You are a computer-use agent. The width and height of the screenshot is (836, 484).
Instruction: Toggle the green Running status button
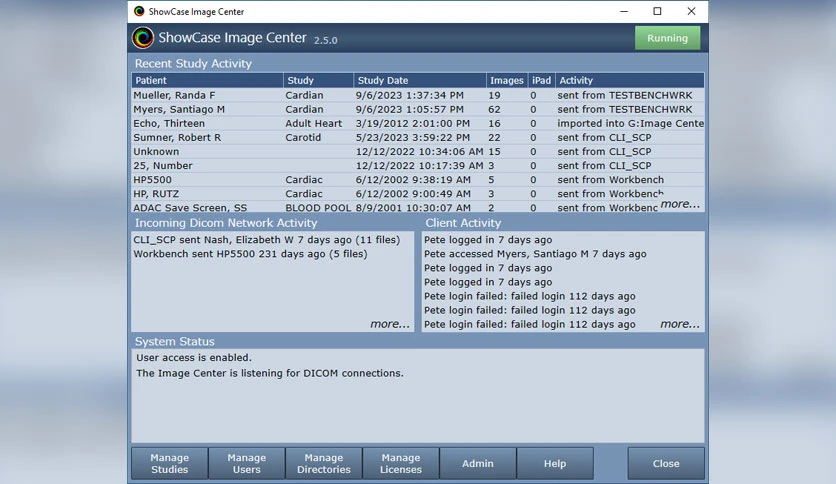pyautogui.click(x=667, y=38)
